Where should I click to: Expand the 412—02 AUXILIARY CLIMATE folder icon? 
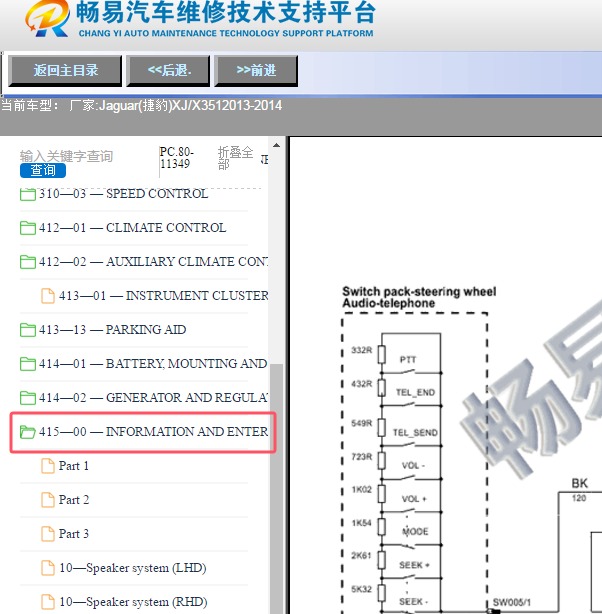click(28, 262)
